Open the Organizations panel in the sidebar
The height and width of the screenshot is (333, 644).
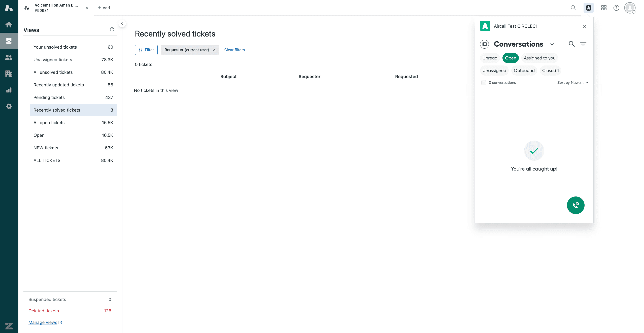9,74
